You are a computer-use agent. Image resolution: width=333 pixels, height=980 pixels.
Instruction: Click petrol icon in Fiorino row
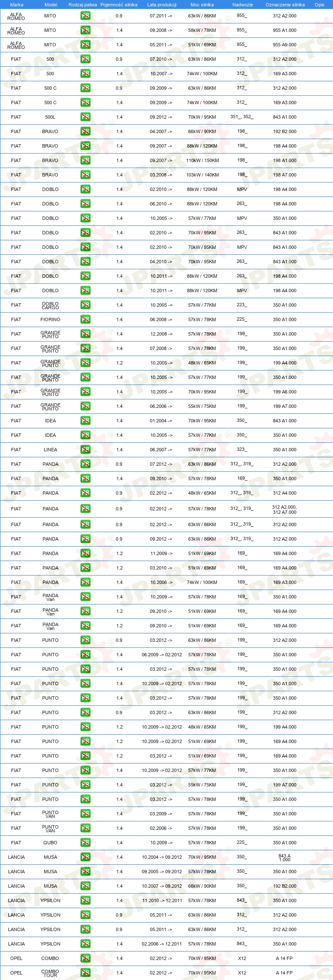(x=85, y=319)
